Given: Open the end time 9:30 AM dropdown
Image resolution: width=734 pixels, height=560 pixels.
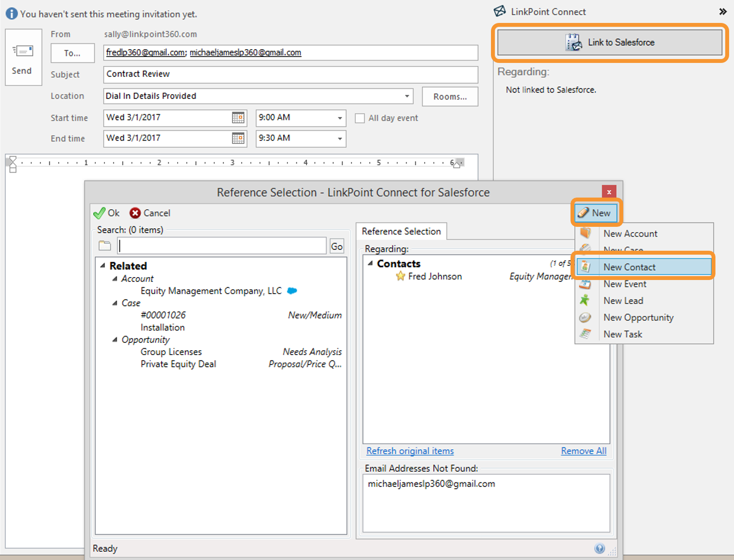Looking at the screenshot, I should [x=340, y=139].
